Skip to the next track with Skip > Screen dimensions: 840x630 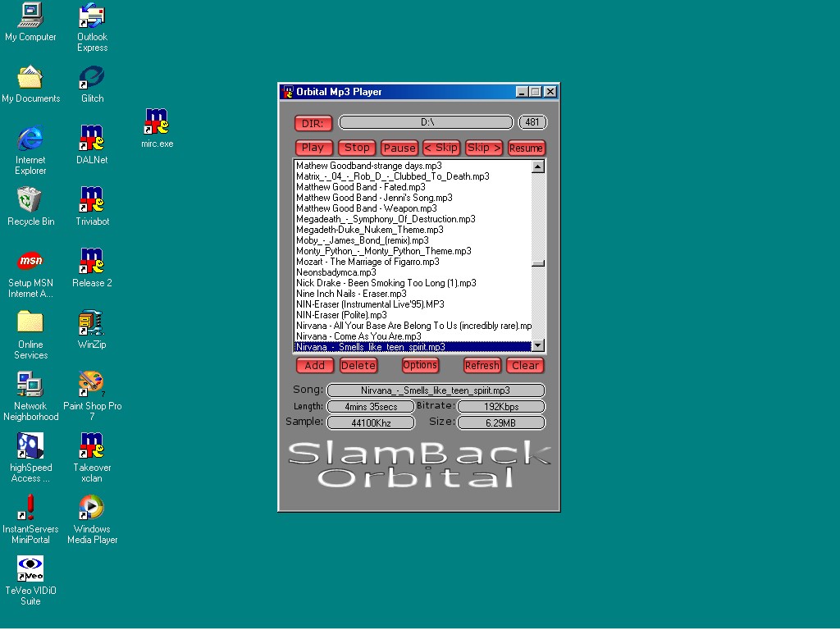pyautogui.click(x=483, y=148)
